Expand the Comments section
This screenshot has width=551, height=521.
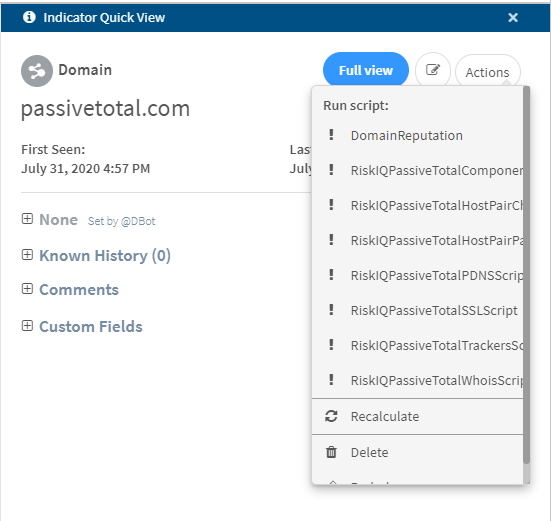pyautogui.click(x=27, y=289)
